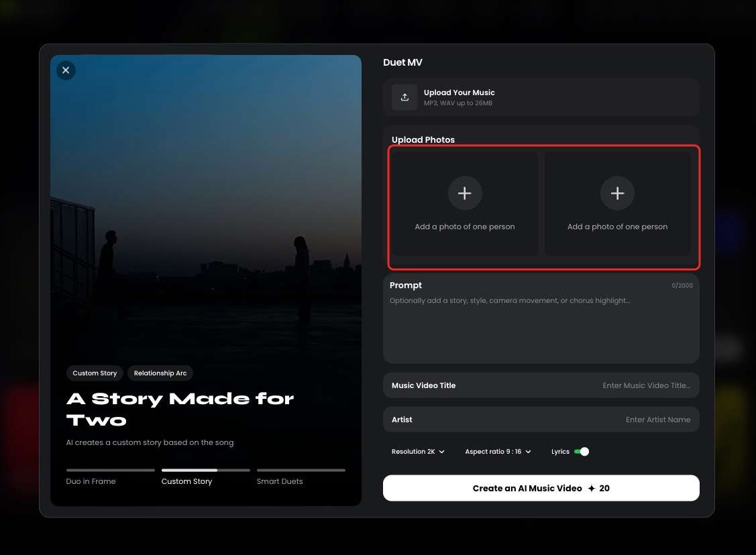Viewport: 756px width, 555px height.
Task: Click the Music Video Title input field
Action: 541,385
